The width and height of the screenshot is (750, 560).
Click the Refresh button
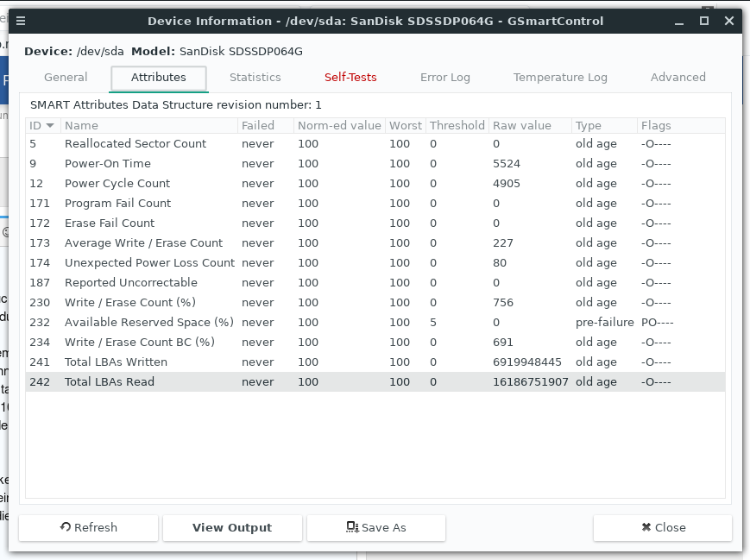tap(89, 527)
